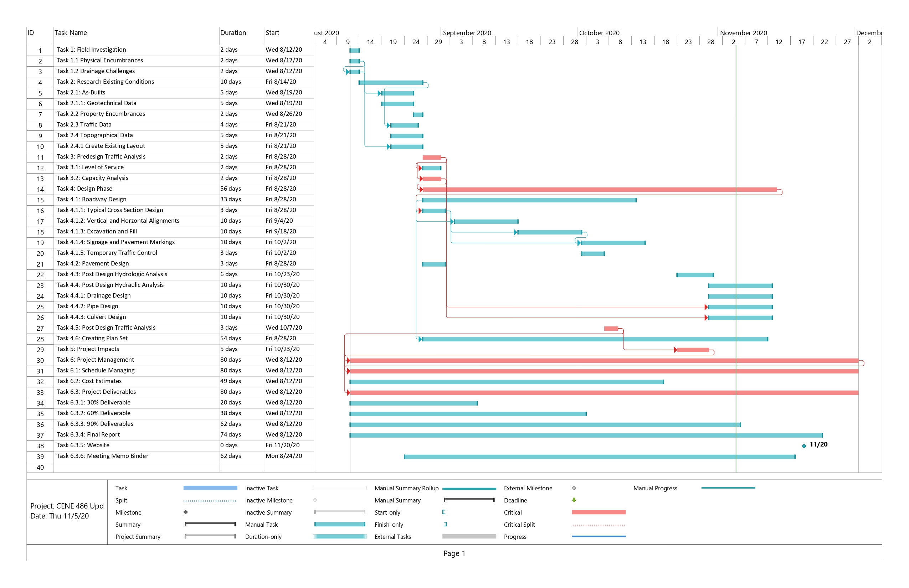This screenshot has height=588, width=909.
Task: Select Task 6: Project Management row name
Action: tap(95, 360)
